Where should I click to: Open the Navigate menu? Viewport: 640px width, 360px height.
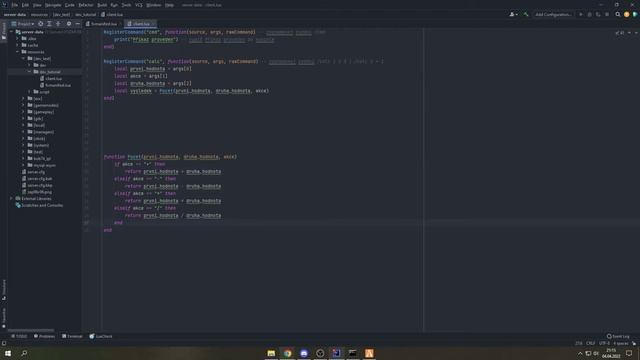53,5
